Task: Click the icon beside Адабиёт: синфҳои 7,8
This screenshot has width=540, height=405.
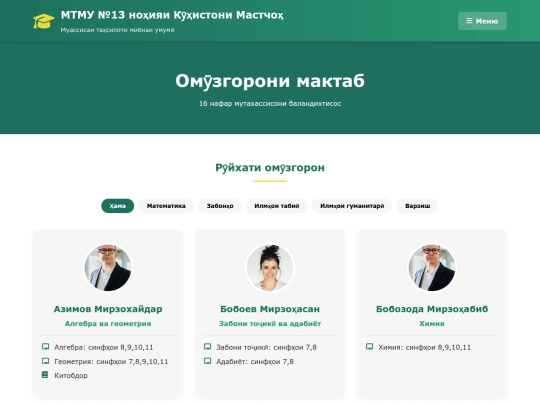Action: pos(207,361)
